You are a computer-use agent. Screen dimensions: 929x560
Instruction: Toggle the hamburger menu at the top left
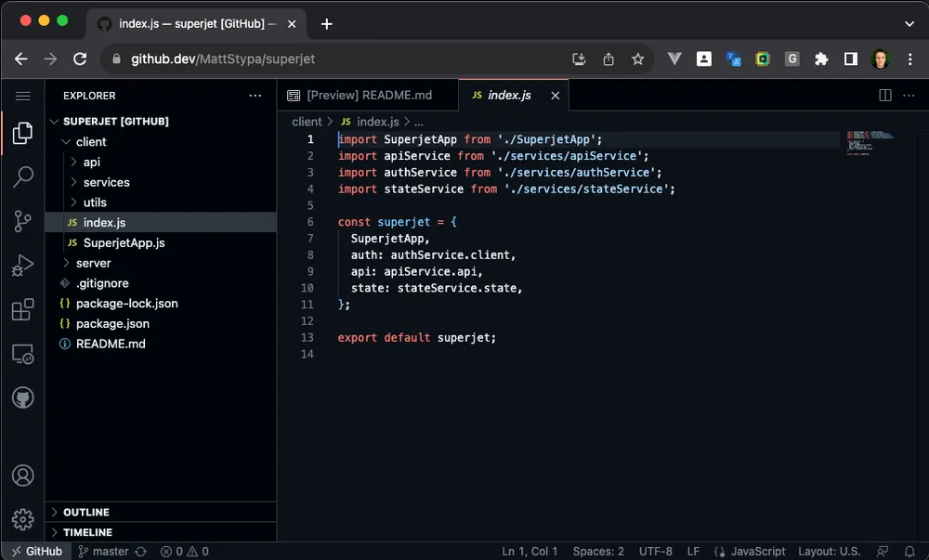point(22,95)
